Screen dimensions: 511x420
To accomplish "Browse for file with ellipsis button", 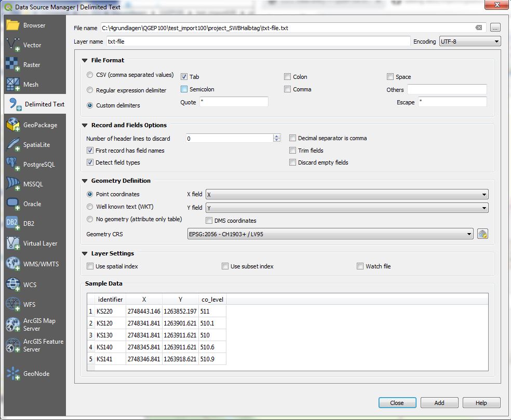I will tap(495, 28).
